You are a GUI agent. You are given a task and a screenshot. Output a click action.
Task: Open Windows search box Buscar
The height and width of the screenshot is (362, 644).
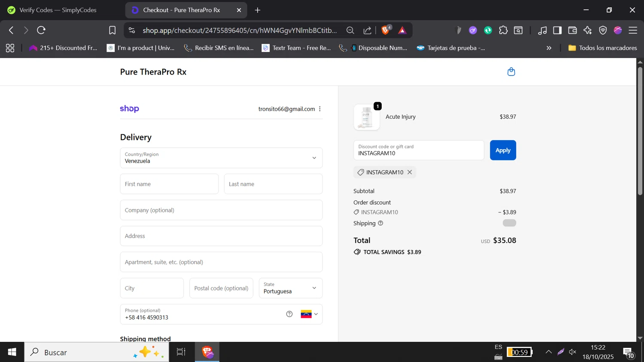97,352
